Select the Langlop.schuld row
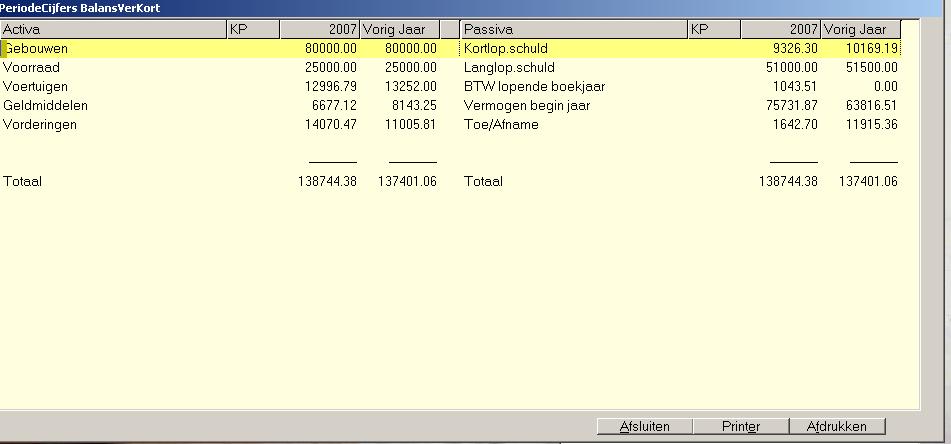 click(x=680, y=67)
